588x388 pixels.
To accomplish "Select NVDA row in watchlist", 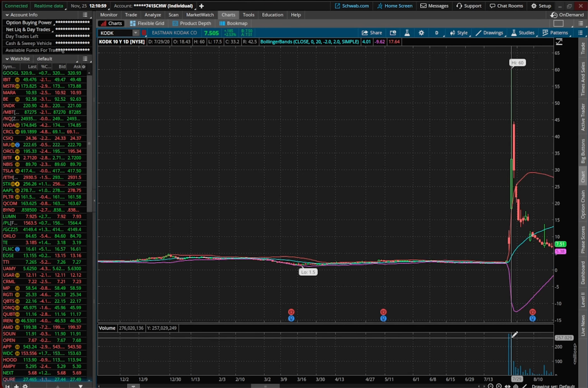I will (44, 125).
